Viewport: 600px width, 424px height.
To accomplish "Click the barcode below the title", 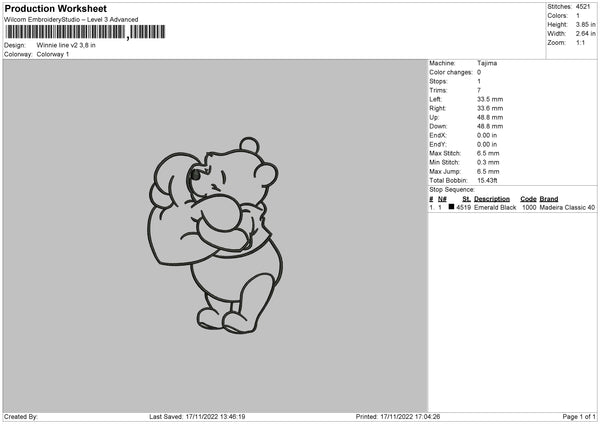I will [85, 32].
